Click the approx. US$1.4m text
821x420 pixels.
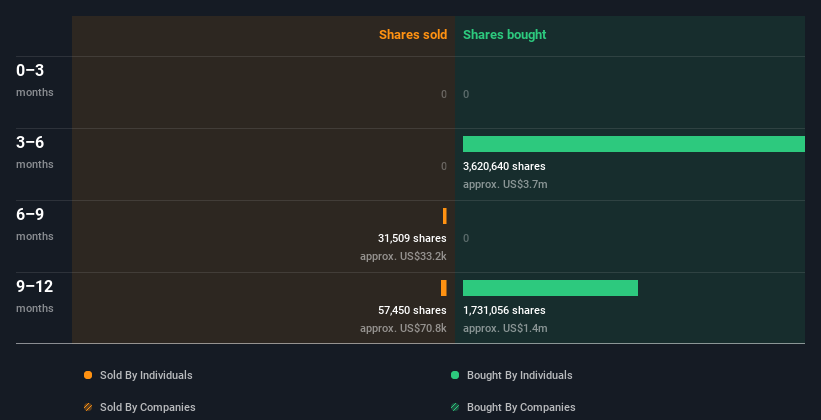click(505, 328)
